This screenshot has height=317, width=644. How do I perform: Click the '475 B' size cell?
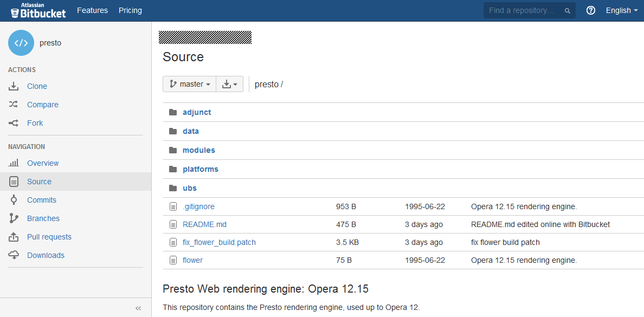346,225
